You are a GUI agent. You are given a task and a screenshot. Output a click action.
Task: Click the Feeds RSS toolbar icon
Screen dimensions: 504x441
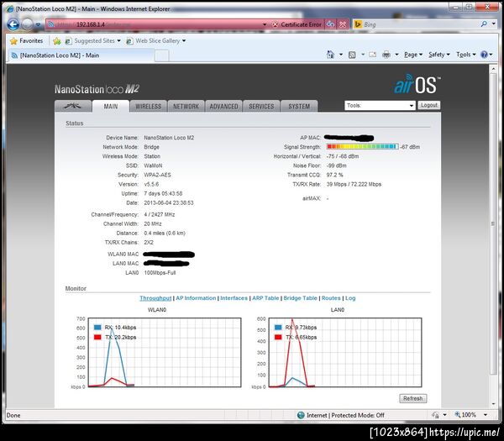point(352,55)
